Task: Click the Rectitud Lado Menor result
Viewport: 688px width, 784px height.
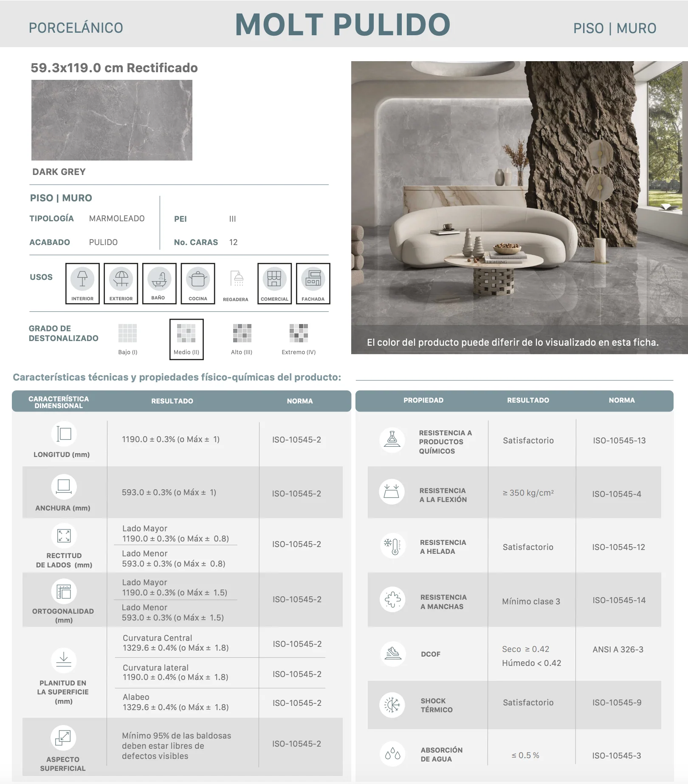Action: (174, 558)
